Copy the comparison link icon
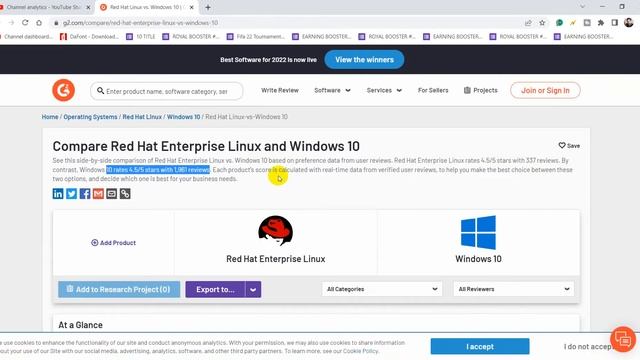Screen dimensions: 640x360 [x=125, y=193]
